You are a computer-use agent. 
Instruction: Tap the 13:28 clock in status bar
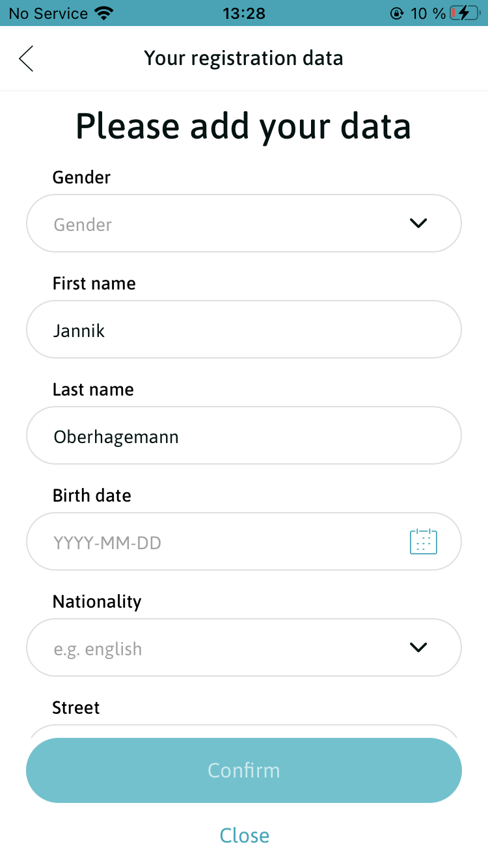coord(243,13)
